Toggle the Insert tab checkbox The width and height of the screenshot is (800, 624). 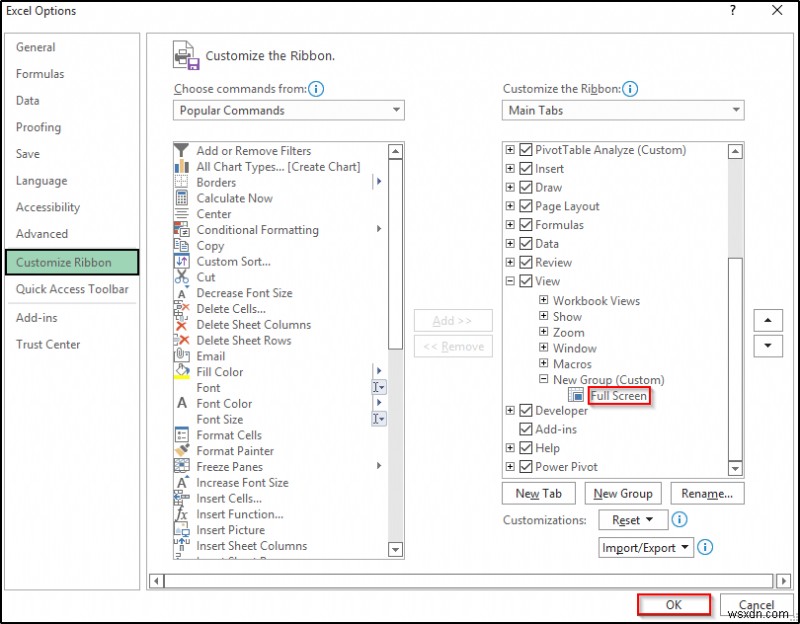coord(526,169)
